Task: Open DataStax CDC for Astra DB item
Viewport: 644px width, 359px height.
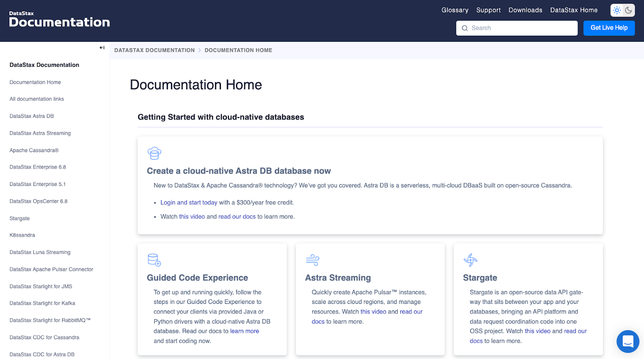Action: click(x=42, y=355)
